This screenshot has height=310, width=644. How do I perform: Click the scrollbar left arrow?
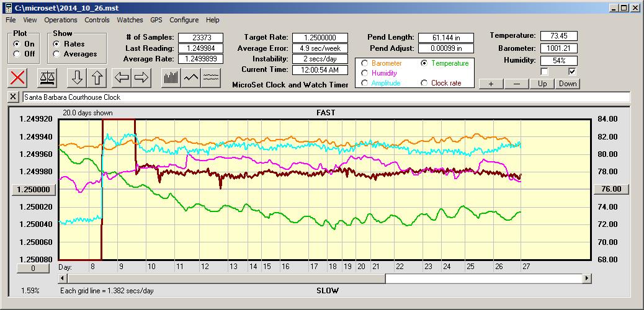63,278
